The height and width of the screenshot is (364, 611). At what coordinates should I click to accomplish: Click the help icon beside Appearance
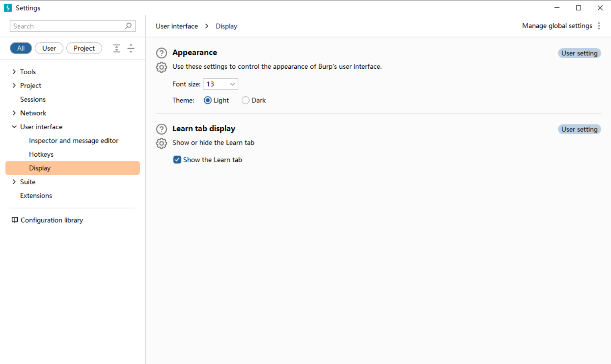[161, 53]
